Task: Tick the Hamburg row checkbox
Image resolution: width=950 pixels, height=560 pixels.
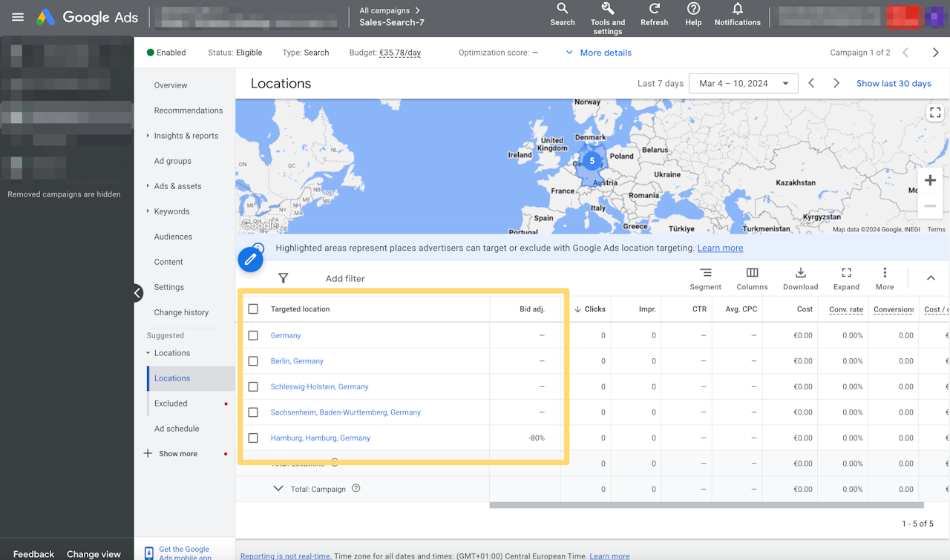Action: pyautogui.click(x=253, y=438)
